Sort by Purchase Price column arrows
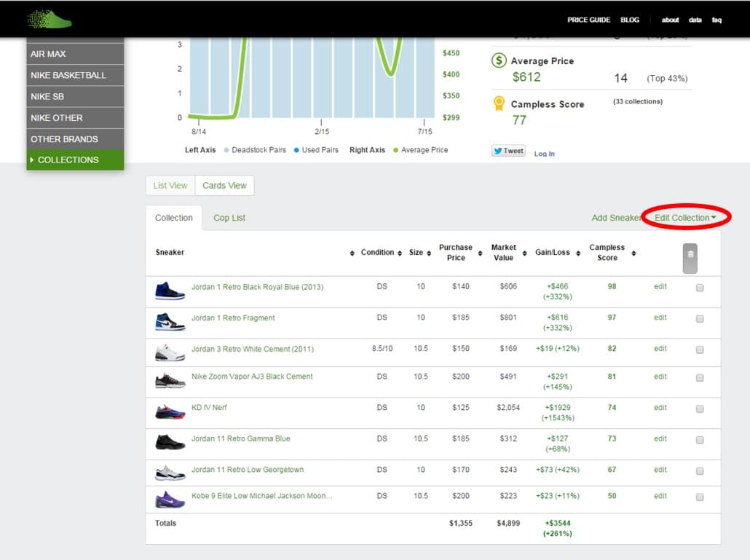 pyautogui.click(x=480, y=253)
